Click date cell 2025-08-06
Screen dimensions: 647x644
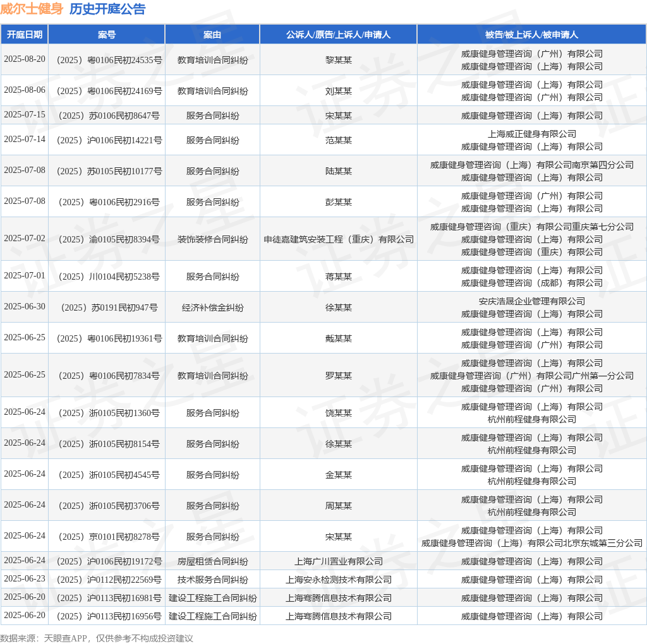point(25,90)
